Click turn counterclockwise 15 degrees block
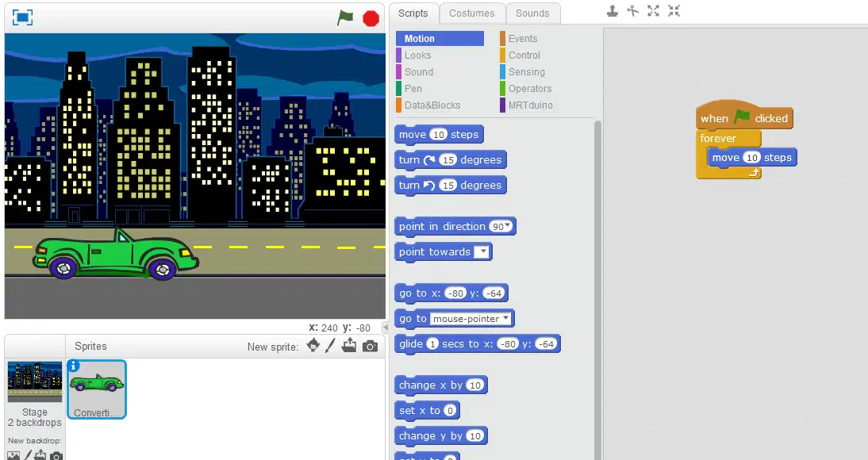This screenshot has height=460, width=868. point(450,186)
